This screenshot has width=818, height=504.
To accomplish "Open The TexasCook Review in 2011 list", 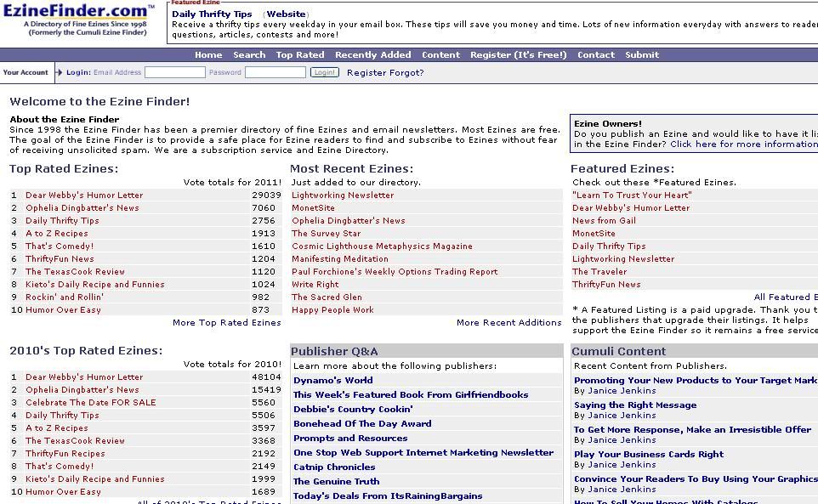I will 75,271.
